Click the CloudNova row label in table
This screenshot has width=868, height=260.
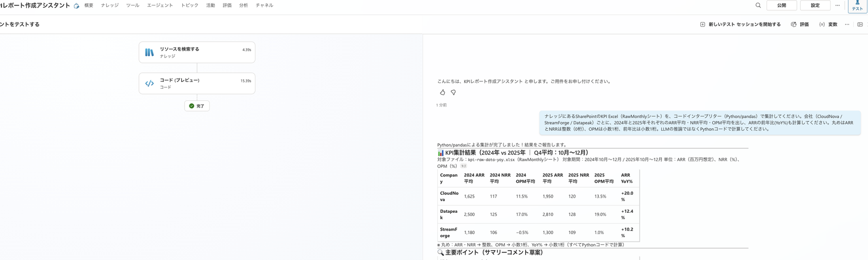coord(449,196)
